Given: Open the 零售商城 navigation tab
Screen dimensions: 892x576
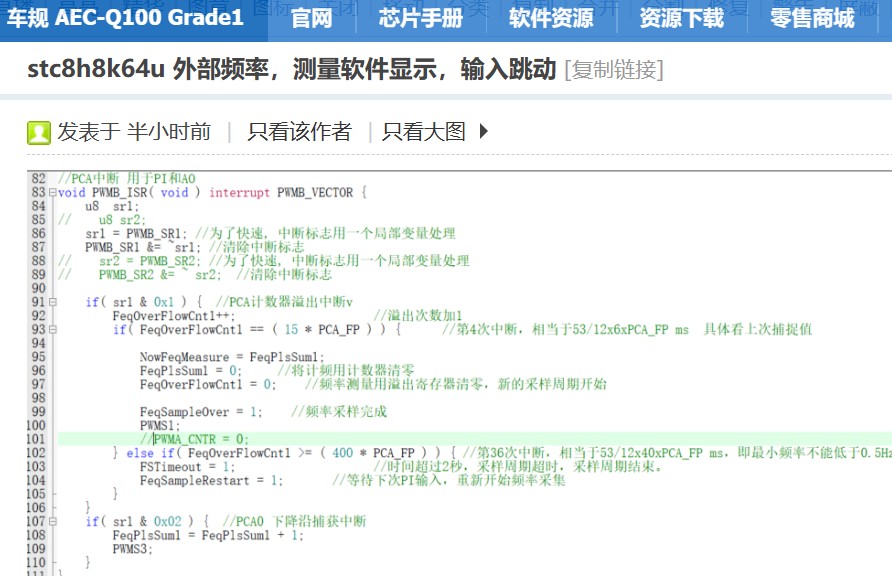Looking at the screenshot, I should (812, 18).
